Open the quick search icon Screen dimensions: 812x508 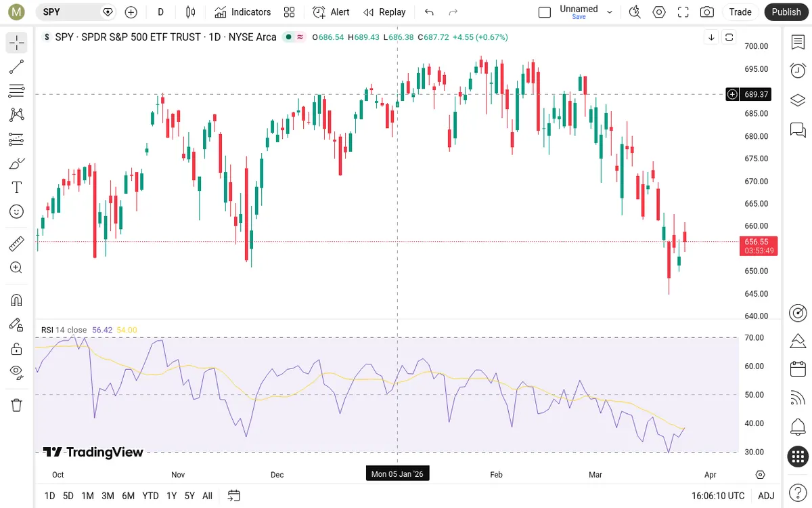(x=635, y=12)
